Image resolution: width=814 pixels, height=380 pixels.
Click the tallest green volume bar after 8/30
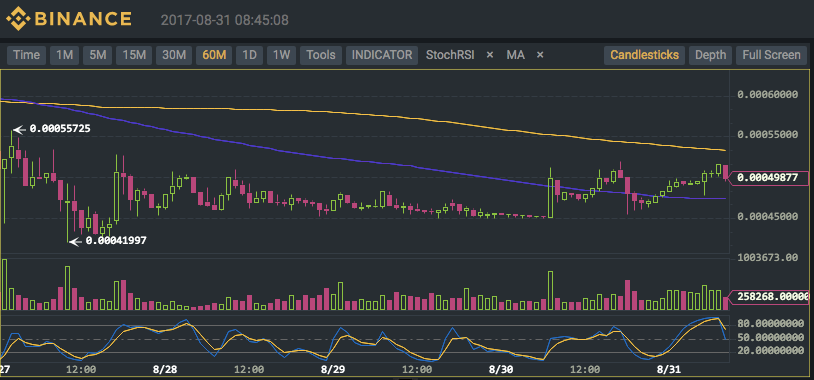click(x=550, y=290)
